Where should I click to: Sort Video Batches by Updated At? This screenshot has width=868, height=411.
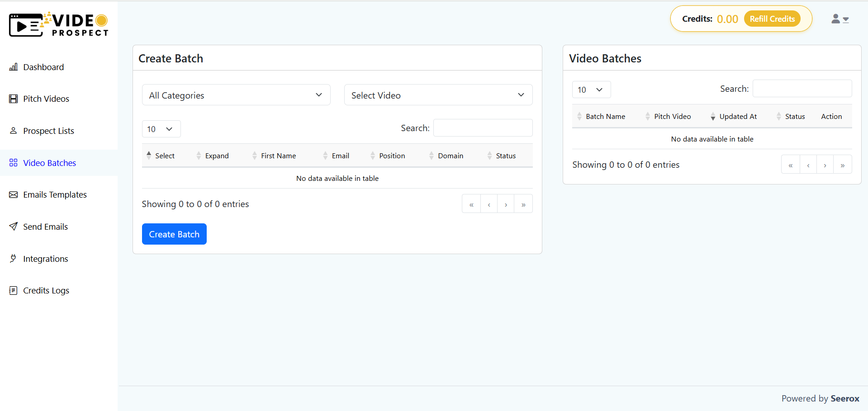pyautogui.click(x=737, y=116)
